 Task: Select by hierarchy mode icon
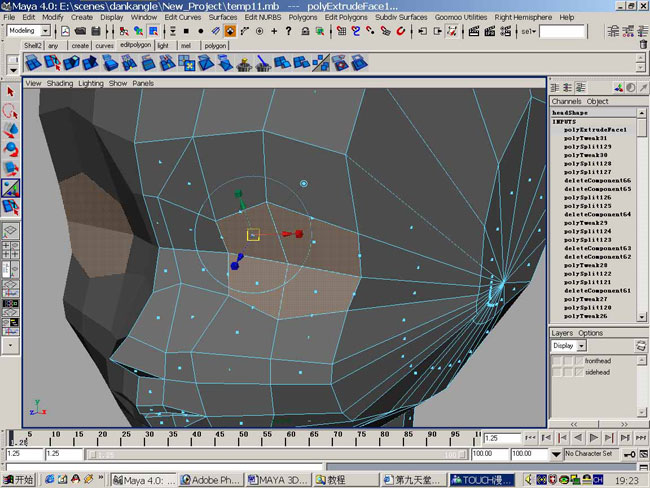pyautogui.click(x=124, y=31)
